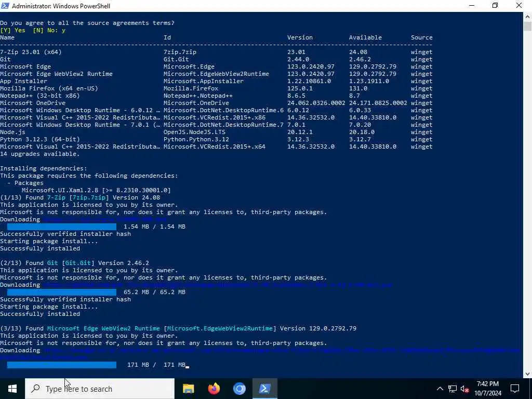Click the 'Name' column header
This screenshot has height=399, width=532.
[7, 37]
